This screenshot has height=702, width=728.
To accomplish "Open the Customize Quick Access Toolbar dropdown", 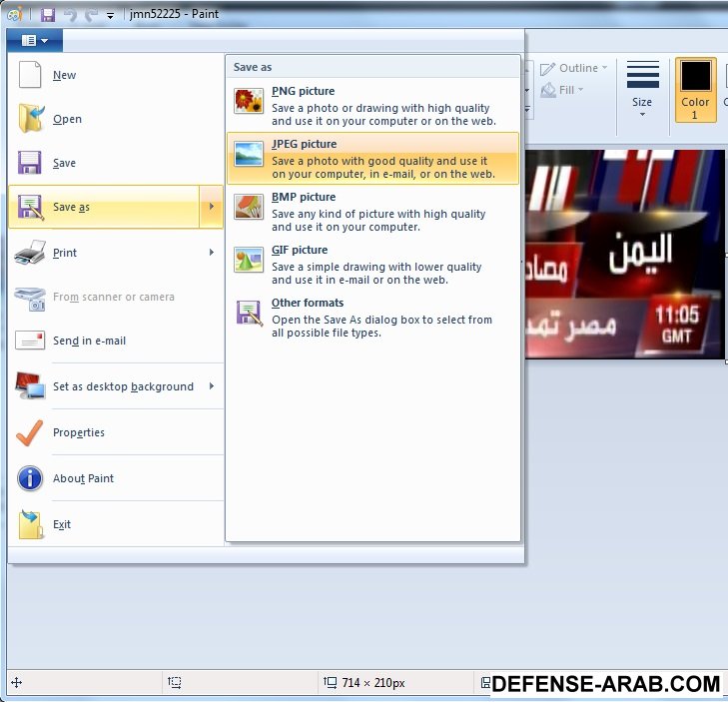I will 110,16.
